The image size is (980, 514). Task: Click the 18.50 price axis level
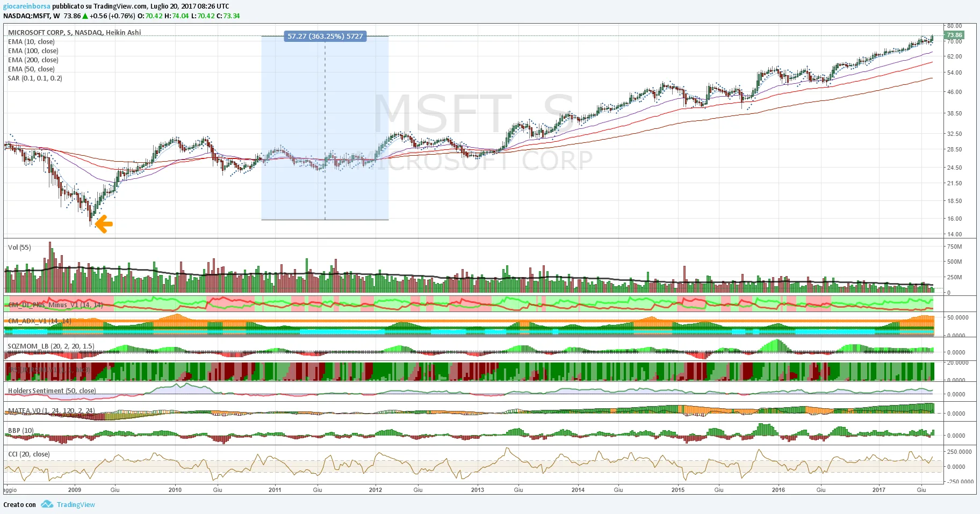[x=955, y=201]
